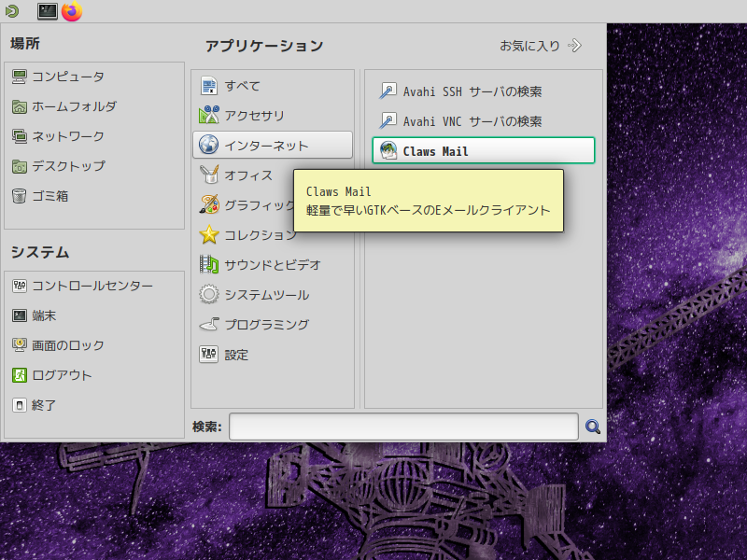Launch Firefox from the top panel
The height and width of the screenshot is (560, 747).
click(72, 11)
